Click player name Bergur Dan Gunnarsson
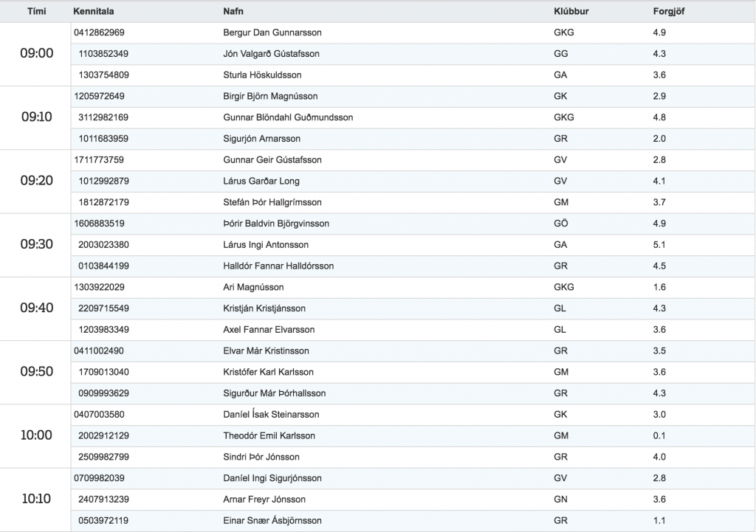 272,32
